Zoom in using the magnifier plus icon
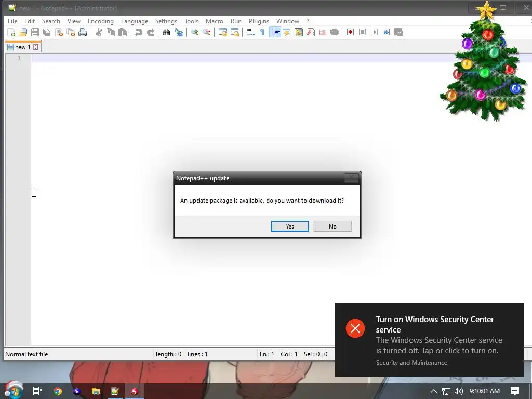This screenshot has height=399, width=532. [x=194, y=32]
